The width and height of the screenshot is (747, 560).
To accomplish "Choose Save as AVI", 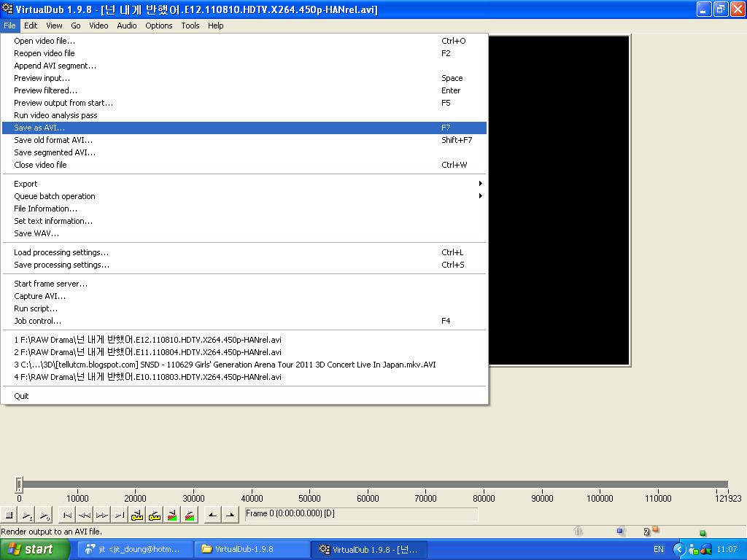I will (244, 127).
